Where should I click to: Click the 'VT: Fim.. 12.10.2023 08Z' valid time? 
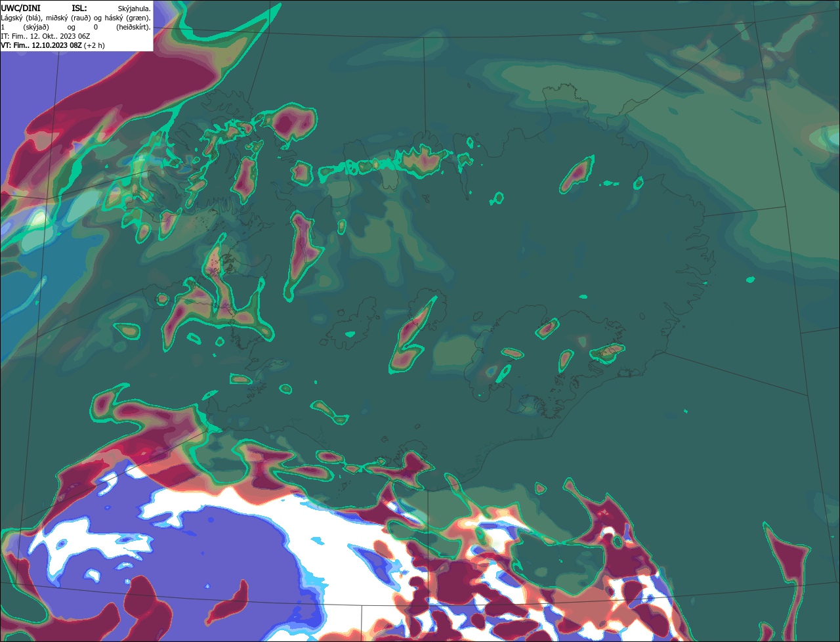click(x=41, y=45)
